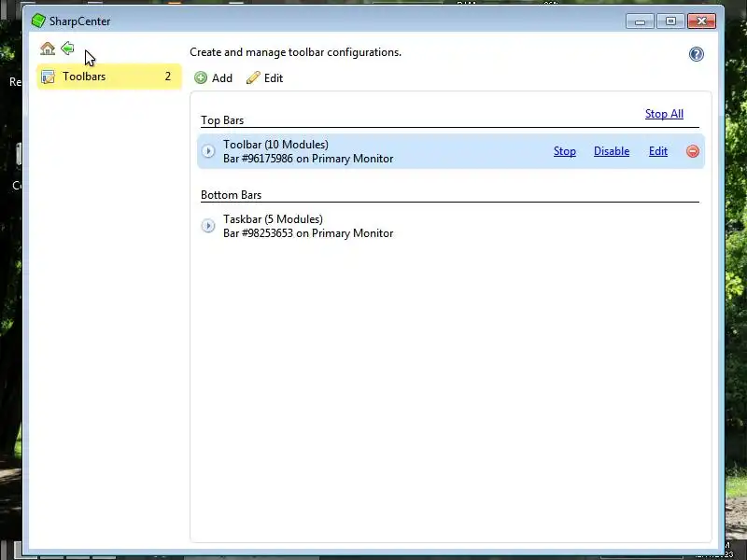The height and width of the screenshot is (560, 747).
Task: Select the Toolbars sidebar item
Action: pos(109,77)
